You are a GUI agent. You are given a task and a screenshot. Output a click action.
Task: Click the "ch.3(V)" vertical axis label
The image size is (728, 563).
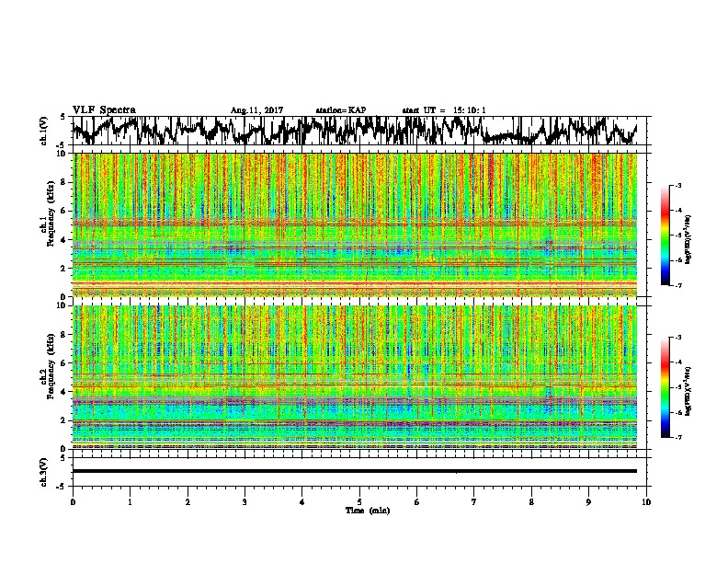[x=44, y=472]
